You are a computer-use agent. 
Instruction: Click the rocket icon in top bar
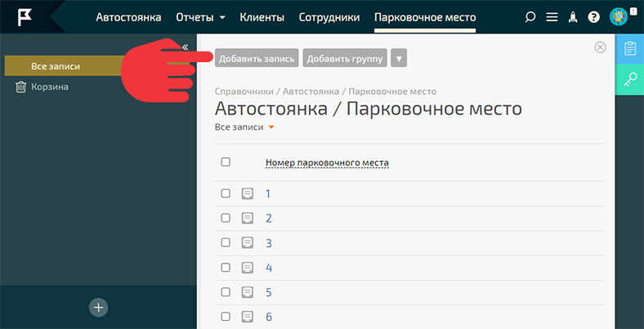573,17
